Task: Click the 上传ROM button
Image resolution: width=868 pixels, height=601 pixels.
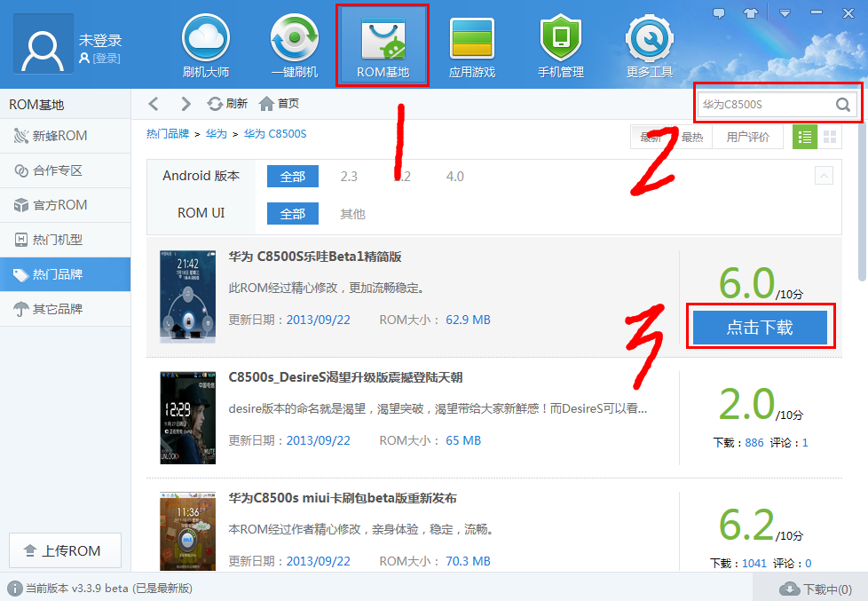Action: click(66, 550)
